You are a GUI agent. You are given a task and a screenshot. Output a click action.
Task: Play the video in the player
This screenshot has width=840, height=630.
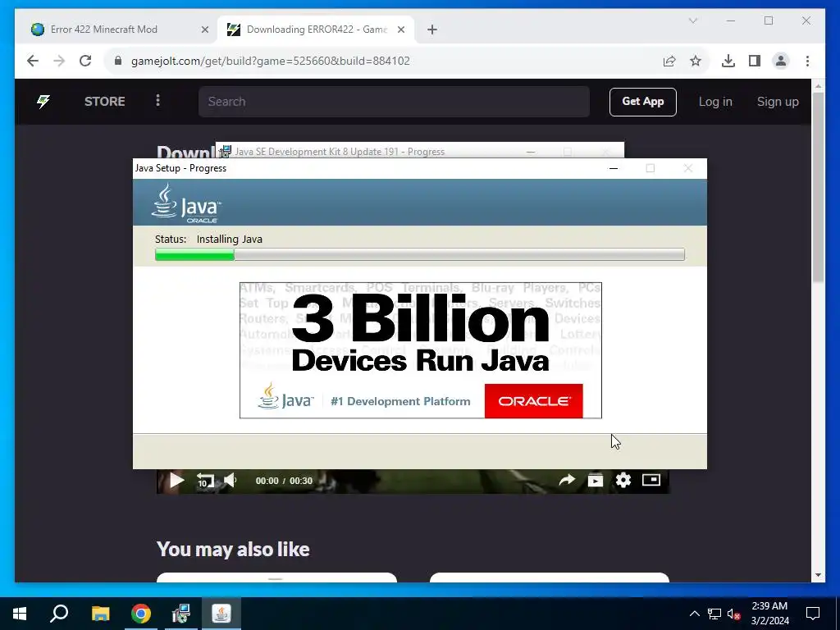[x=176, y=481]
